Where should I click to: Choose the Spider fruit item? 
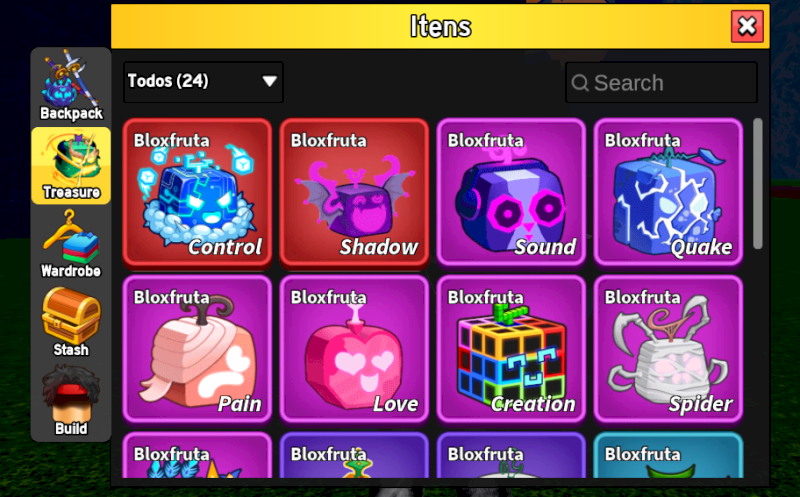coord(668,350)
